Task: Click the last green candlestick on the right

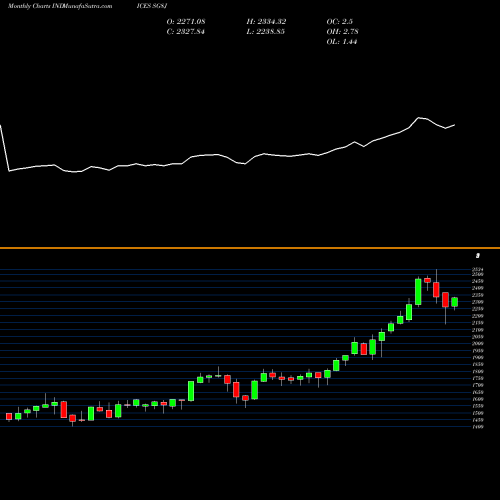Action: (455, 302)
